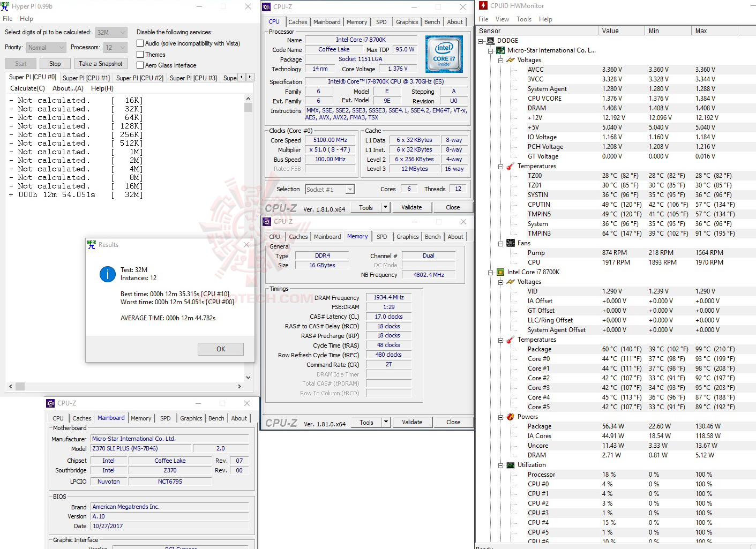This screenshot has height=549, width=756.
Task: Click the Utilization icon in HWMonitor
Action: point(510,464)
